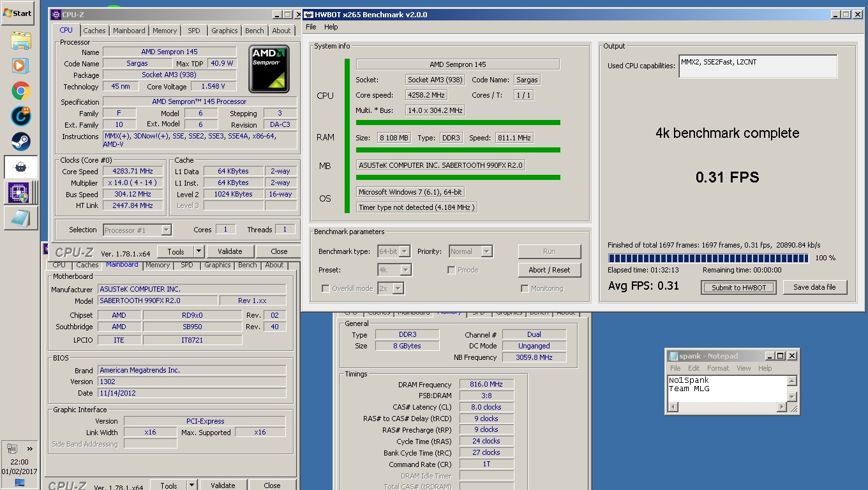Open the Help menu in HWBOT x265
Image resolution: width=868 pixels, height=490 pixels.
coord(331,27)
